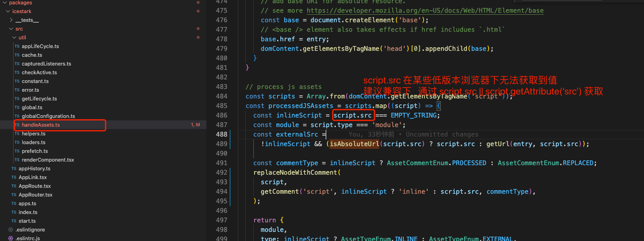Screen dimensions: 644x241
Task: Click the TS icon of appLifeCycle.ts
Action: (x=17, y=46)
